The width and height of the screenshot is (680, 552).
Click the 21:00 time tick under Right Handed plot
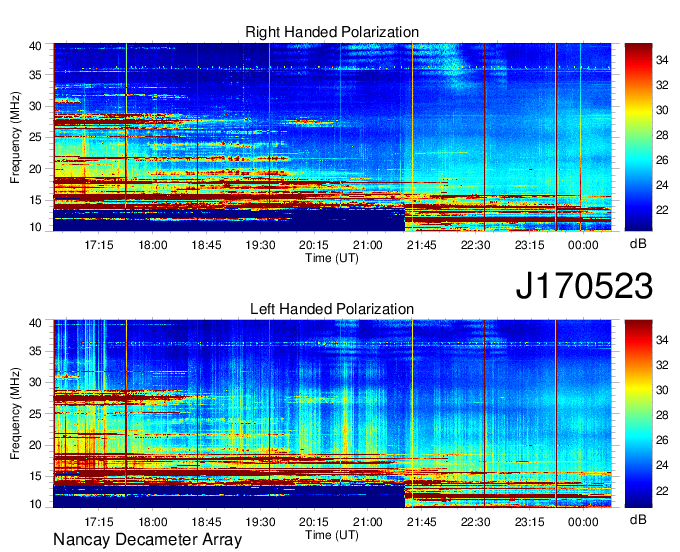(x=368, y=245)
